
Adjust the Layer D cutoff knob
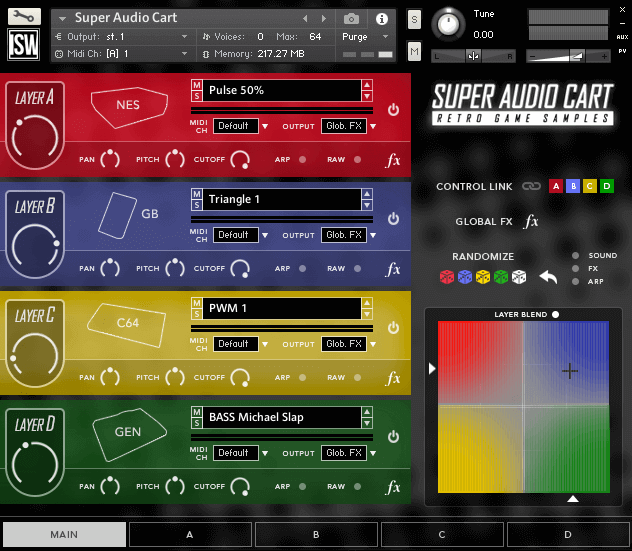(240, 487)
